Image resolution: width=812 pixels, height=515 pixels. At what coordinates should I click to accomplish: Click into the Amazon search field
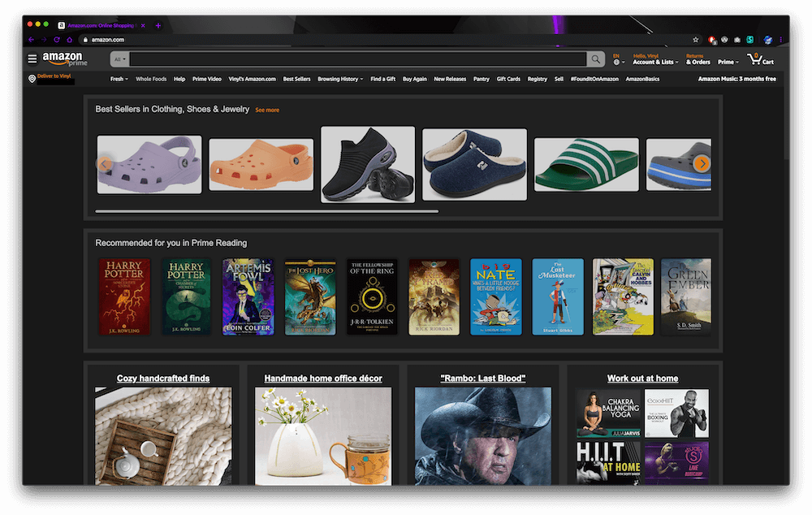coord(357,59)
